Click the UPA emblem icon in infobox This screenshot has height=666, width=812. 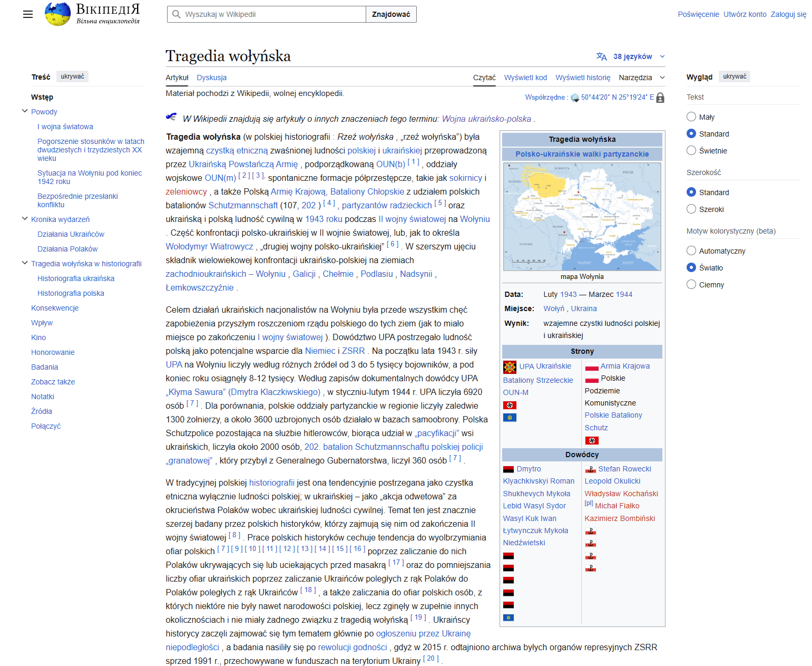pyautogui.click(x=510, y=366)
